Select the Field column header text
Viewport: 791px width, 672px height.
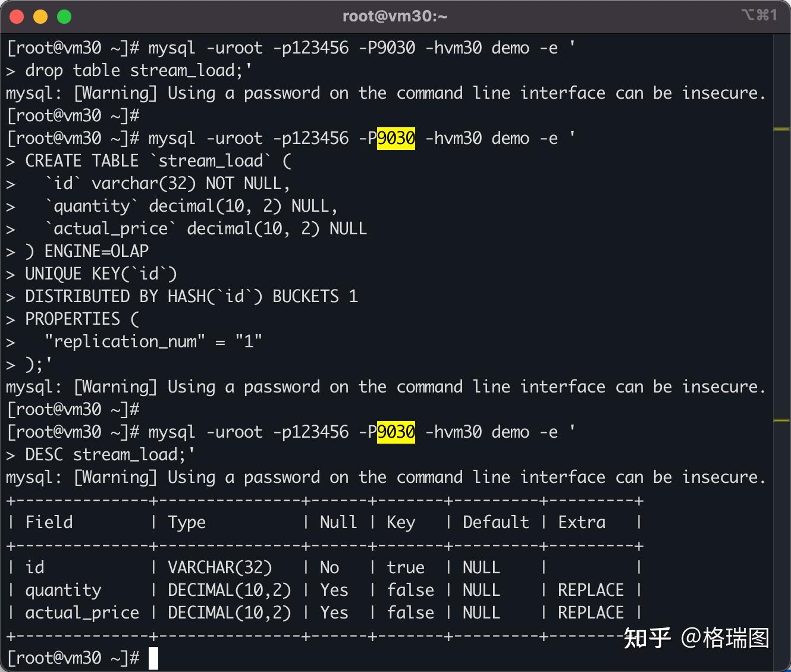49,522
